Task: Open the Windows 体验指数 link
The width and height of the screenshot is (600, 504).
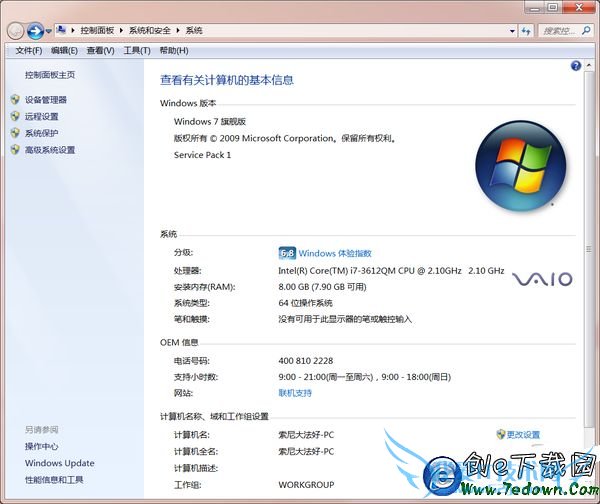Action: (x=335, y=253)
